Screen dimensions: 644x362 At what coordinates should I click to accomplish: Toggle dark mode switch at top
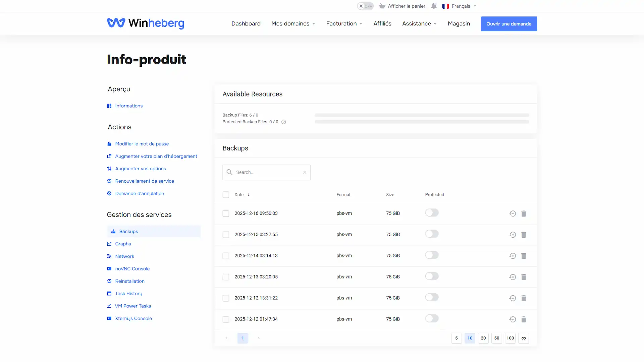(365, 6)
